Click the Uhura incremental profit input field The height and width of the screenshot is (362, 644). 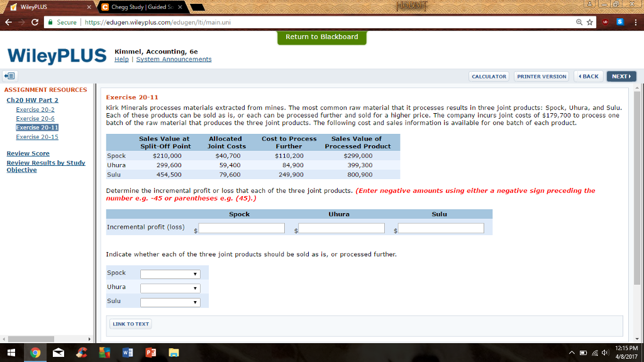point(341,228)
